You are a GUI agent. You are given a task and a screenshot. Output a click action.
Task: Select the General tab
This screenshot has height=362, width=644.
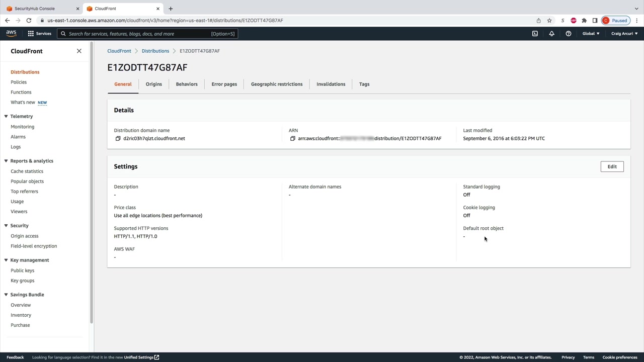pyautogui.click(x=123, y=84)
